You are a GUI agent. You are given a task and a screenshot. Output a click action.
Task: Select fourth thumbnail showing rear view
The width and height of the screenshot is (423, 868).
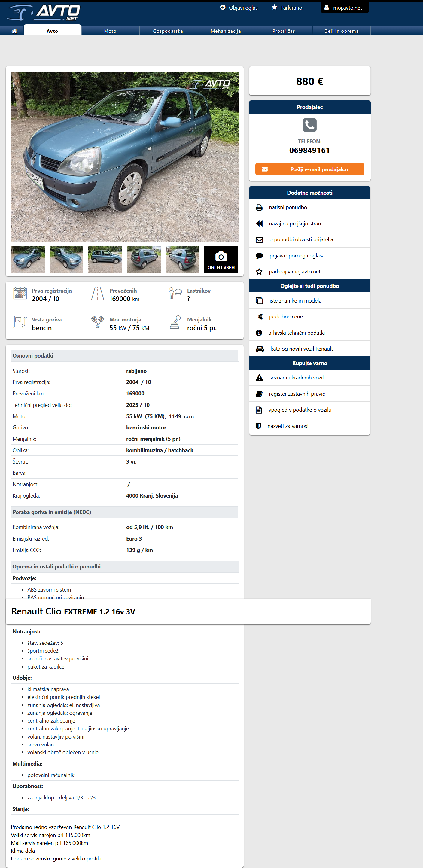coord(144,259)
